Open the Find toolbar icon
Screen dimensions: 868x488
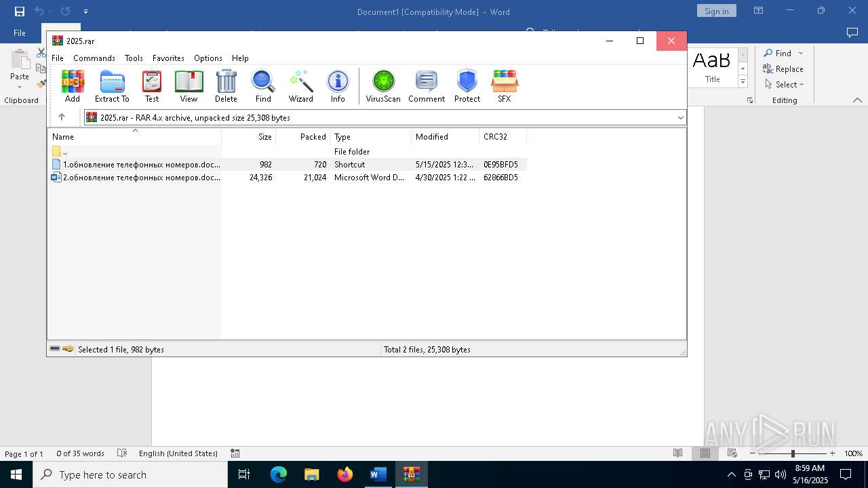(x=263, y=86)
